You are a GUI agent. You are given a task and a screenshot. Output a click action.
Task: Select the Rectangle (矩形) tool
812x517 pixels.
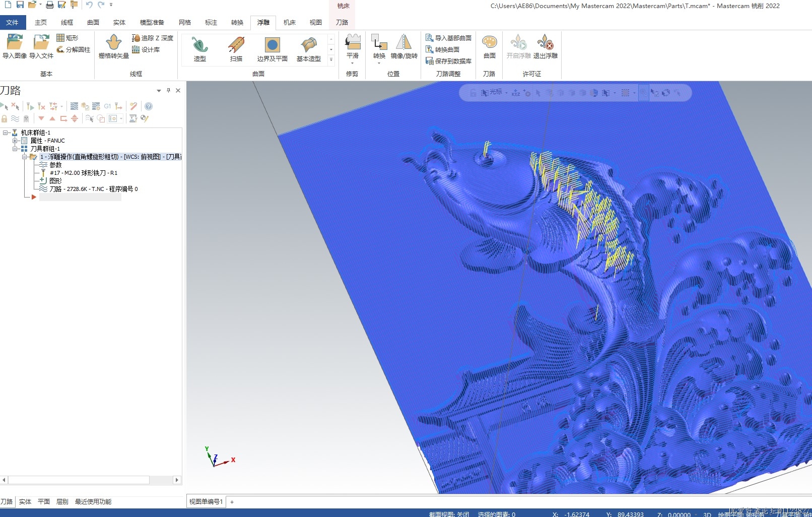(x=67, y=38)
